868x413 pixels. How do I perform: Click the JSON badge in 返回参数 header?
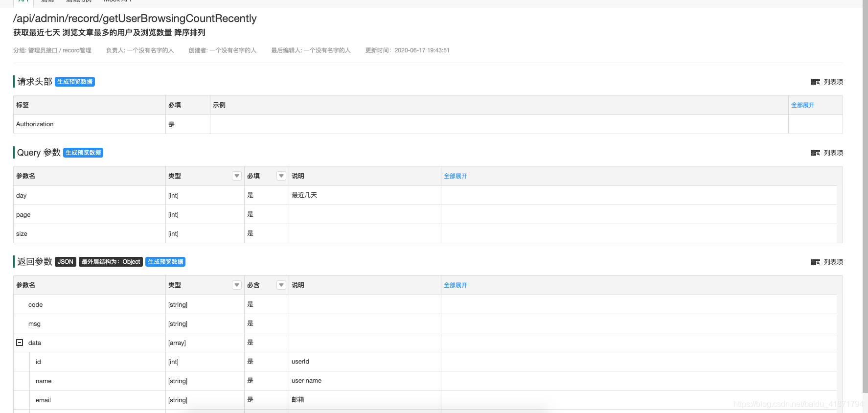[66, 262]
